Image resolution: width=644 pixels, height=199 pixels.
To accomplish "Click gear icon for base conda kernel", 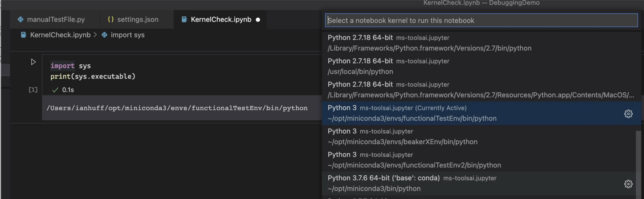I will [628, 184].
